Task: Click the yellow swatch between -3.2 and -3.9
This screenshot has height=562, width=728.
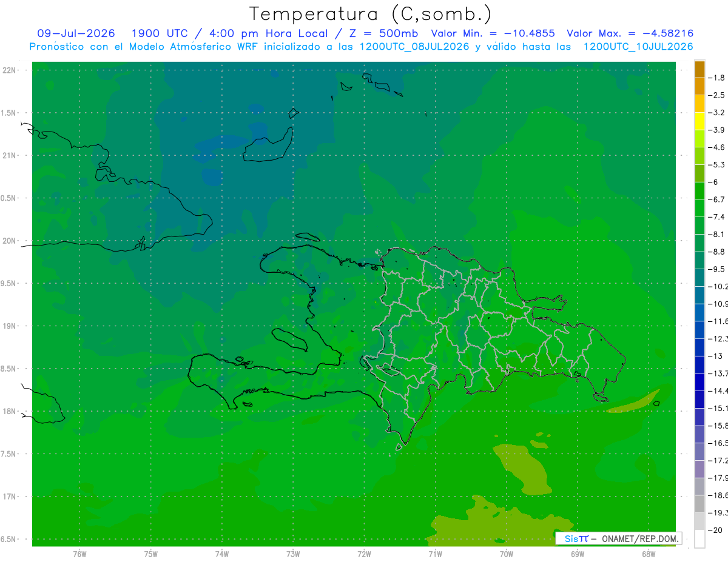Action: tap(699, 121)
